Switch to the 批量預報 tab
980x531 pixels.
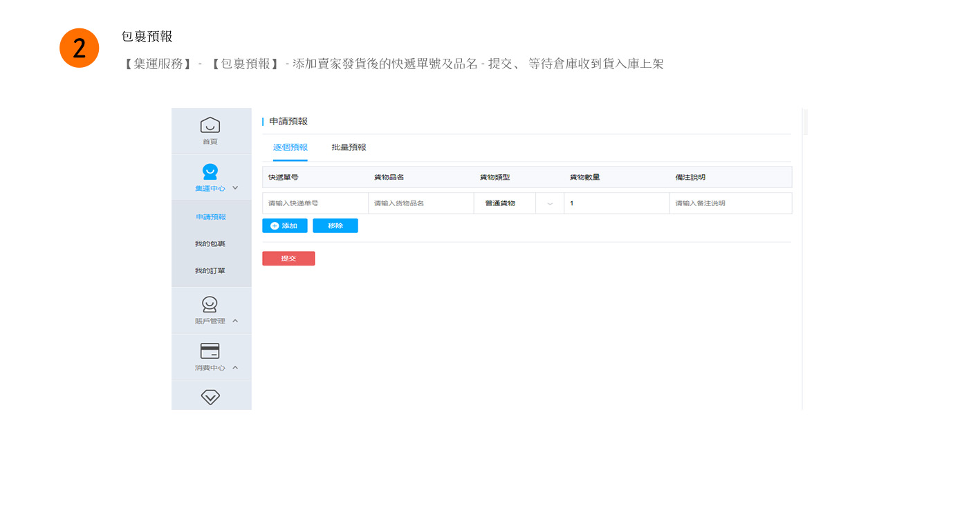[349, 147]
